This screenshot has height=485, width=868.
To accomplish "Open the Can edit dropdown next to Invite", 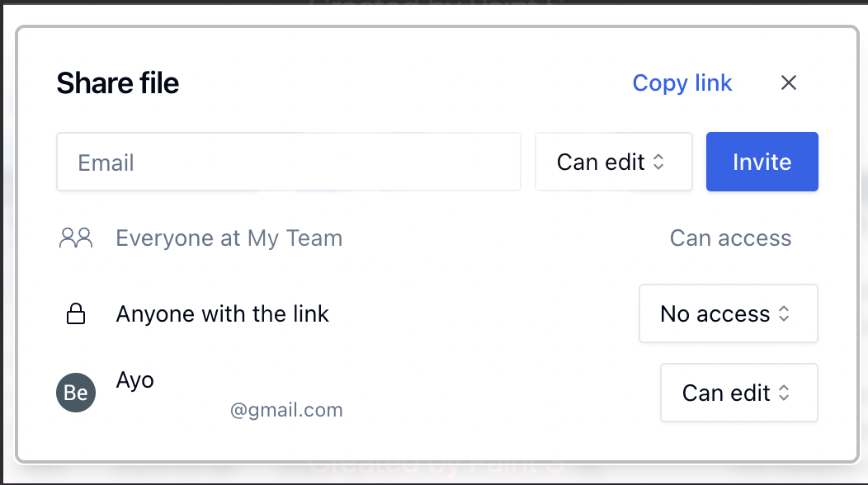I will click(613, 162).
